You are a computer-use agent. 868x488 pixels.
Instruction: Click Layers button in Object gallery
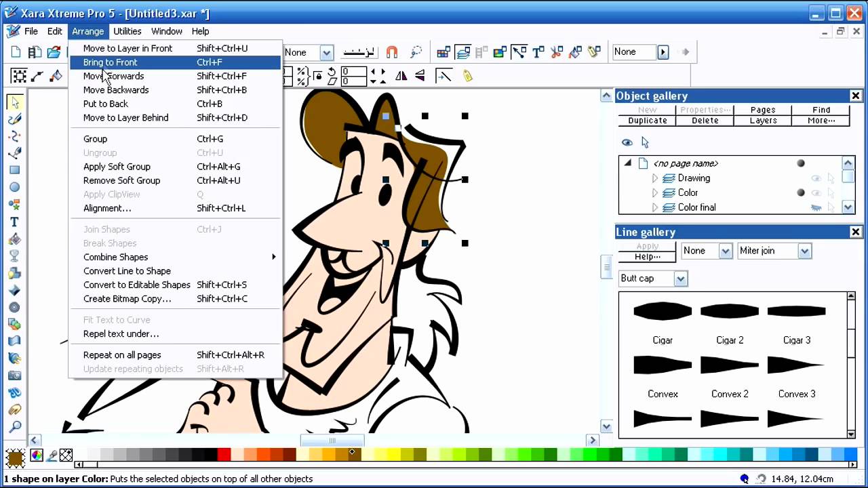click(x=763, y=121)
